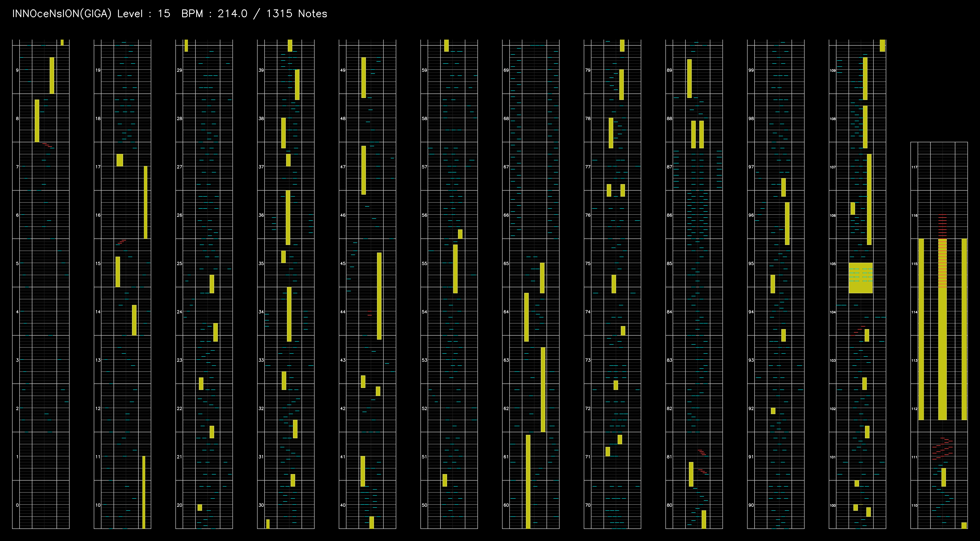Click the yellow long note in measure 55

(455, 269)
